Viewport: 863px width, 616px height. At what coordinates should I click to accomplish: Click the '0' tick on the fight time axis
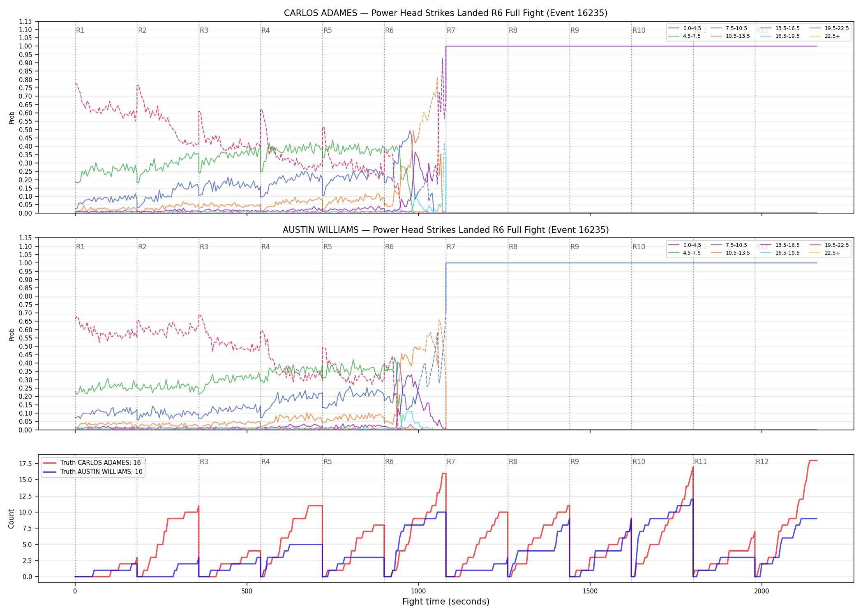[75, 591]
